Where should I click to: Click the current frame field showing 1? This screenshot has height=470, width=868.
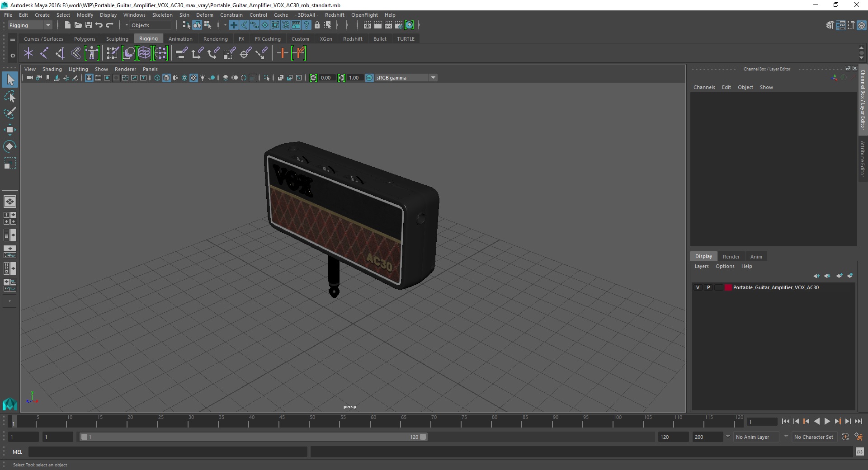[x=762, y=422]
